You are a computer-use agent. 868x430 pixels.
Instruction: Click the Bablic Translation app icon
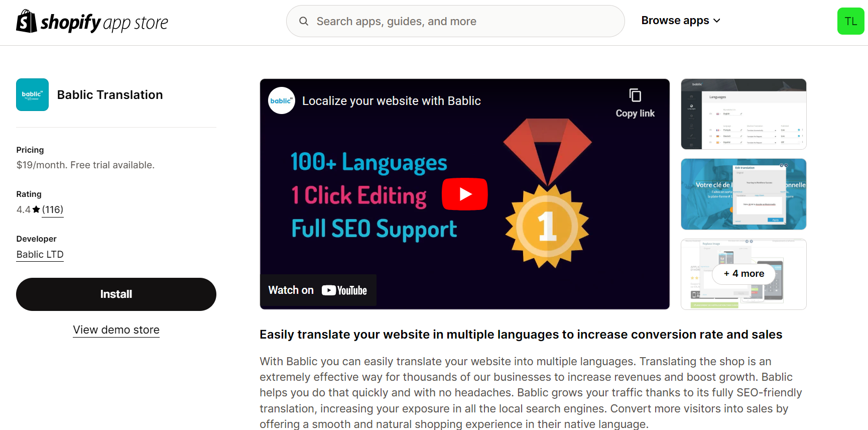point(32,94)
